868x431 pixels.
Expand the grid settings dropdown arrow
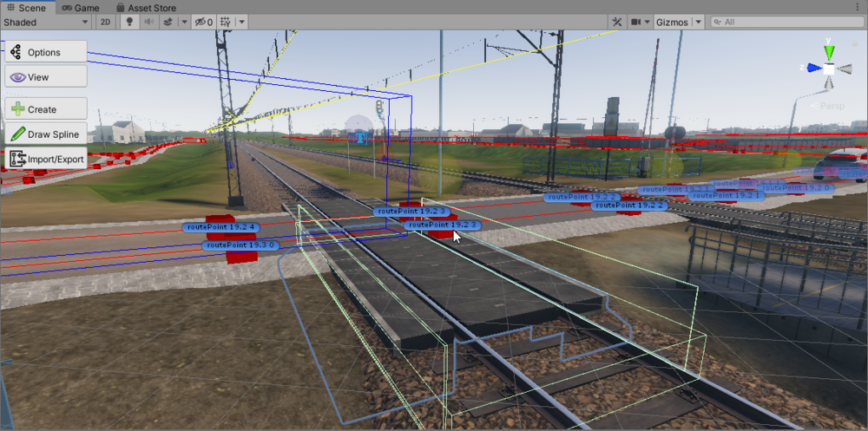(x=242, y=23)
